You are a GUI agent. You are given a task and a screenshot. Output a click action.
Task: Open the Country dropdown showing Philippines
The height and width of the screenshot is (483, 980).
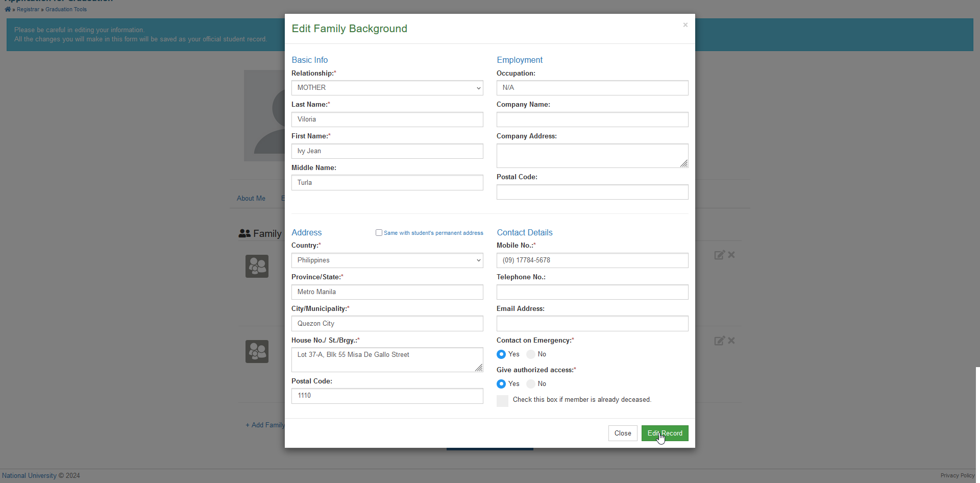pyautogui.click(x=387, y=260)
